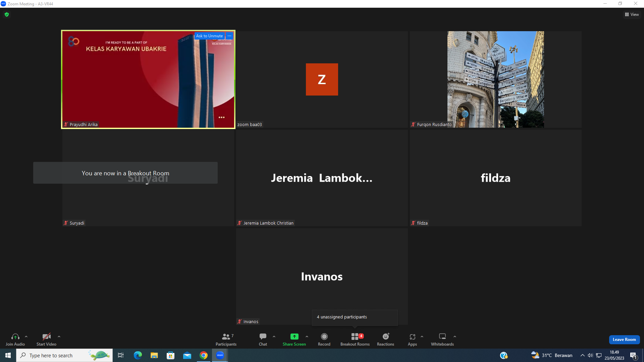Click the Zoom taskbar icon

tap(220, 355)
